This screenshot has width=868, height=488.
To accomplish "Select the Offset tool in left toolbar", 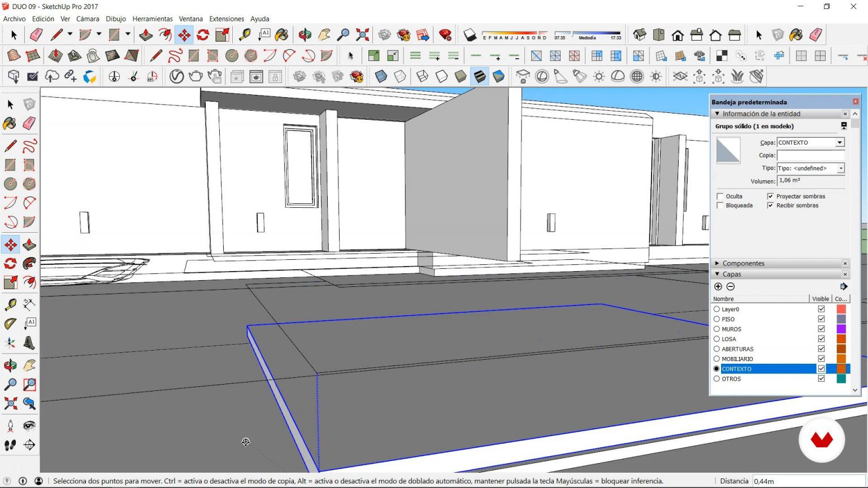I will pyautogui.click(x=29, y=282).
